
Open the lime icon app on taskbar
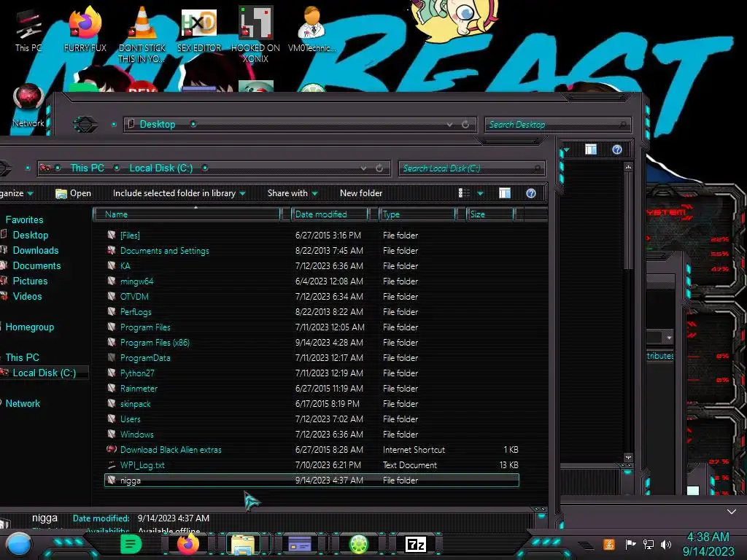pyautogui.click(x=359, y=544)
